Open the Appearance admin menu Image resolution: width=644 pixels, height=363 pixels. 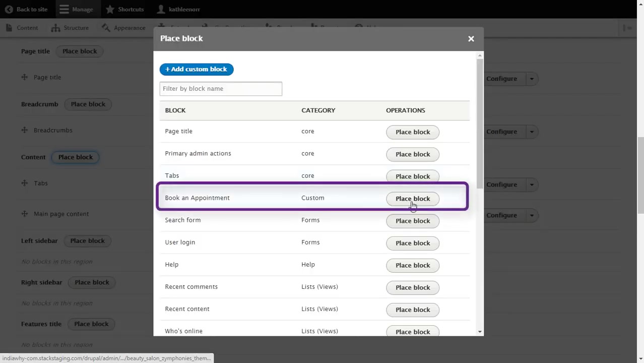123,28
